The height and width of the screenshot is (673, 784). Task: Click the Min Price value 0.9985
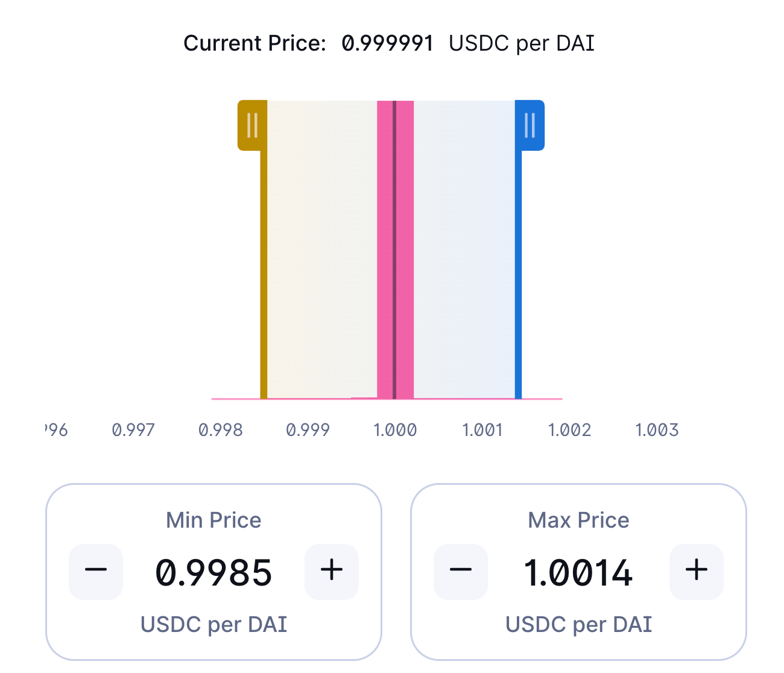[x=213, y=572]
